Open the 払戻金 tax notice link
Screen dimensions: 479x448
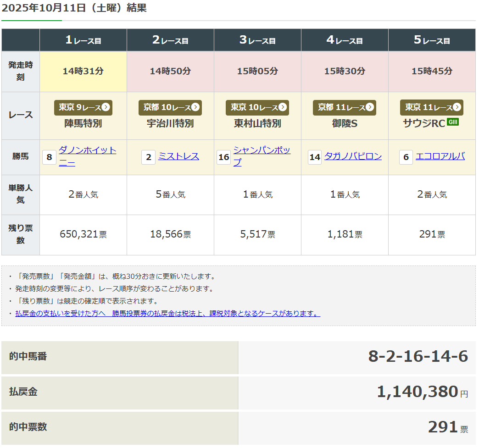[x=168, y=314]
